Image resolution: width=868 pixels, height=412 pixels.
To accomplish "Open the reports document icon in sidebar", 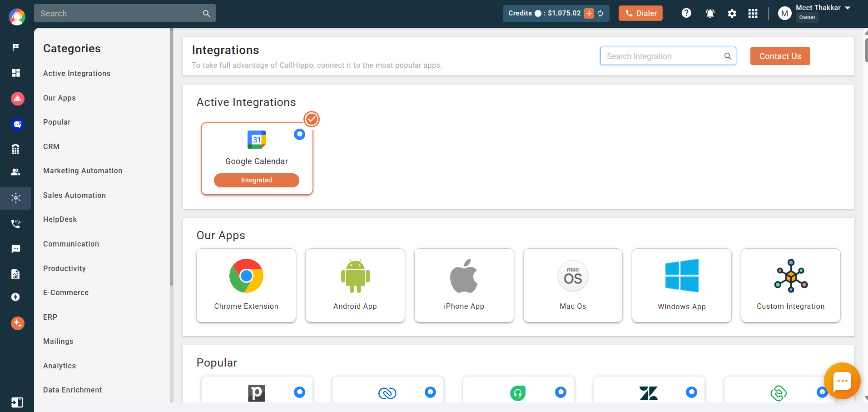I will (x=16, y=274).
